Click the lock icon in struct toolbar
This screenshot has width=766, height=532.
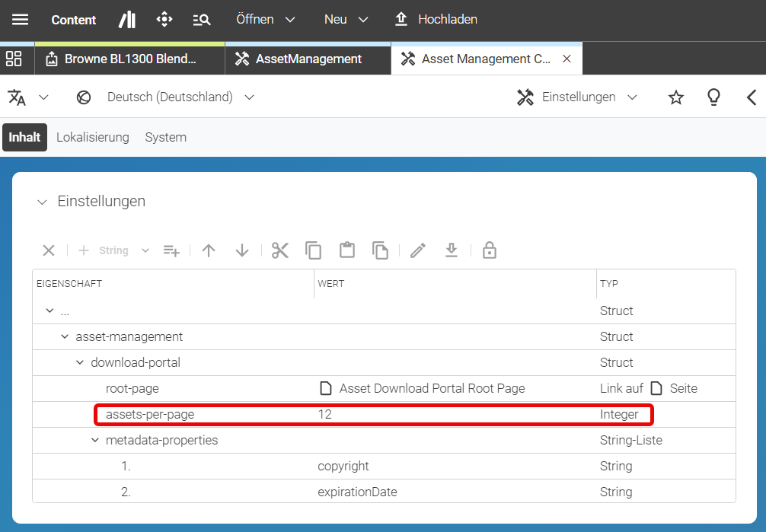pos(490,250)
